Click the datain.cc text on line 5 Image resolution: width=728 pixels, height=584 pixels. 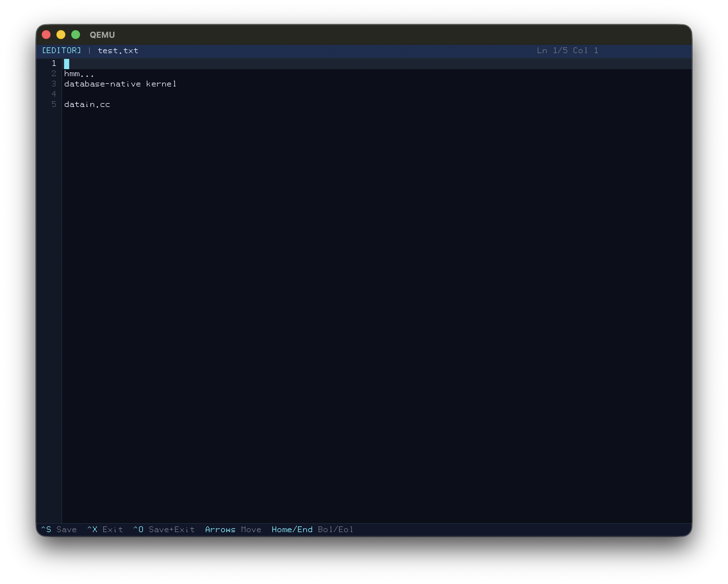pyautogui.click(x=87, y=104)
